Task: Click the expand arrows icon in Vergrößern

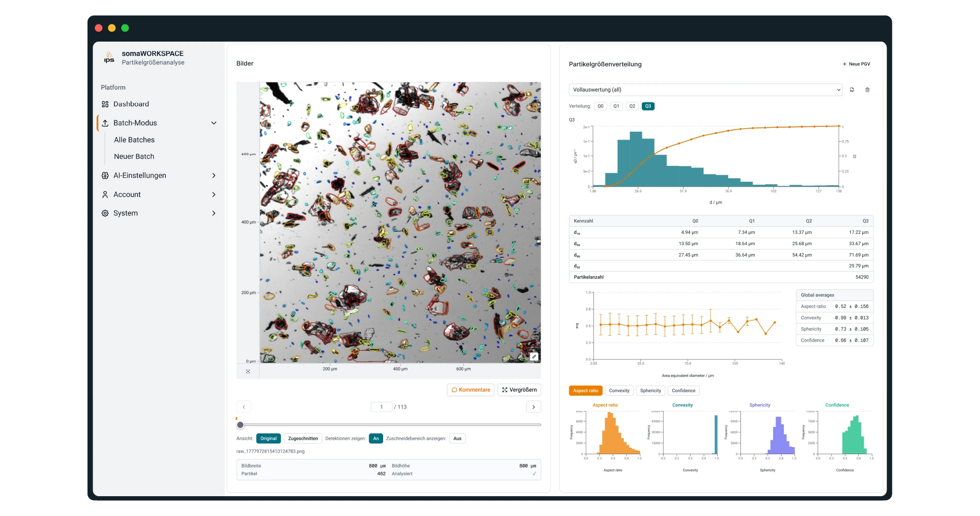Action: tap(505, 390)
